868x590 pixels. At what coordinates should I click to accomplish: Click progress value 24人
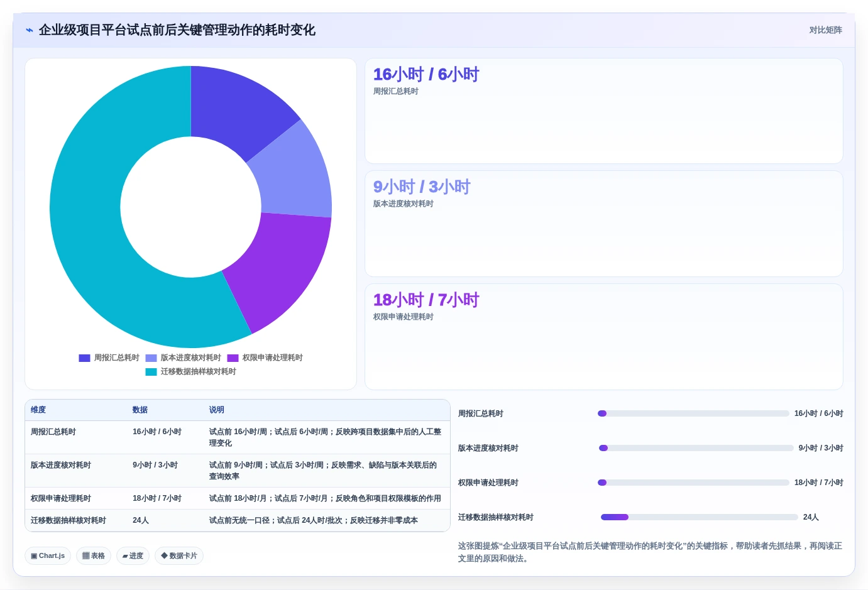(811, 517)
